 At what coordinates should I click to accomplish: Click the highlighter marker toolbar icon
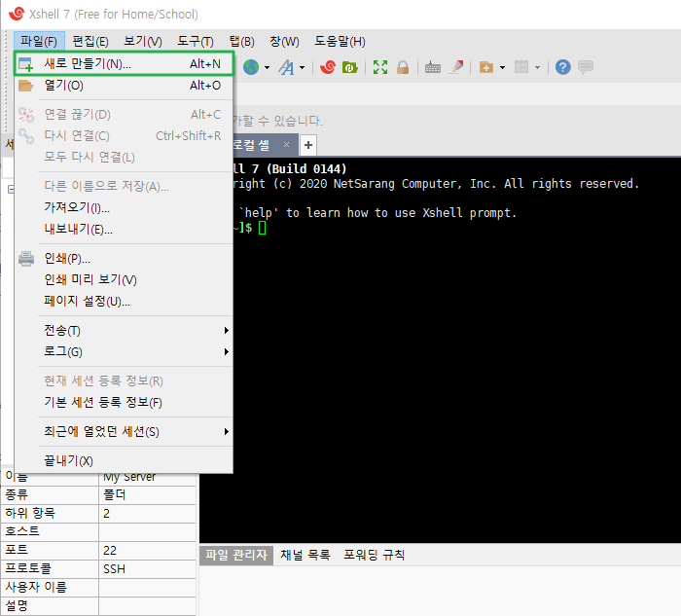(x=456, y=67)
